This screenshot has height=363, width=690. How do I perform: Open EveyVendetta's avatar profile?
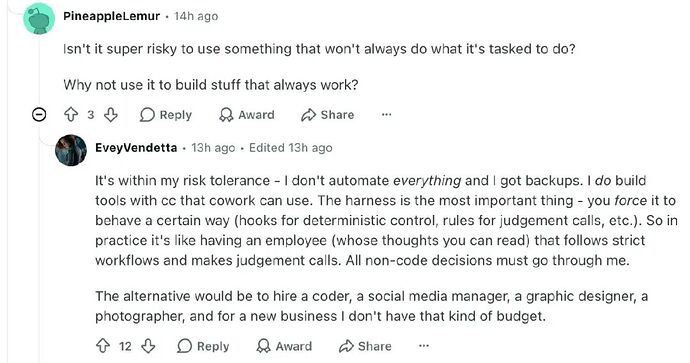71,150
